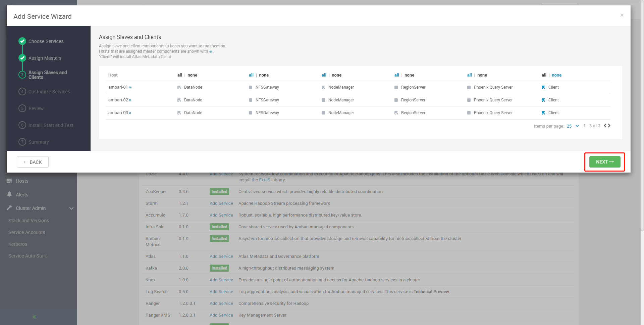The width and height of the screenshot is (644, 325).
Task: Select all hosts for NFSGateway column
Action: (x=251, y=75)
